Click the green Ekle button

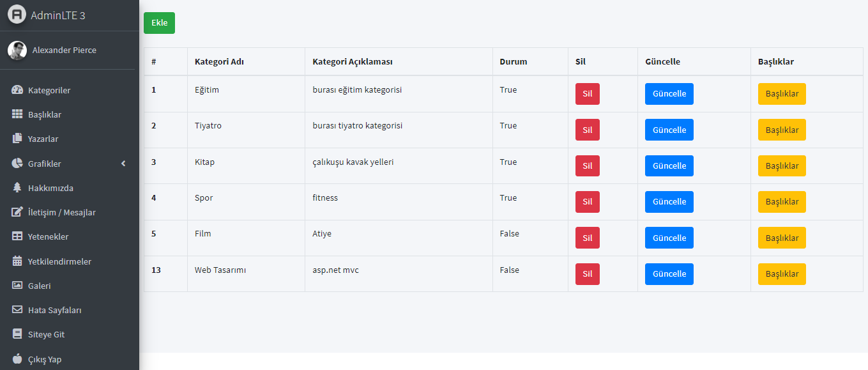[159, 23]
